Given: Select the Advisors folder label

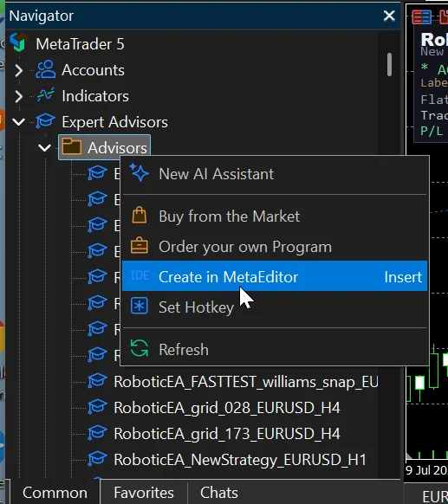Looking at the screenshot, I should (x=117, y=148).
